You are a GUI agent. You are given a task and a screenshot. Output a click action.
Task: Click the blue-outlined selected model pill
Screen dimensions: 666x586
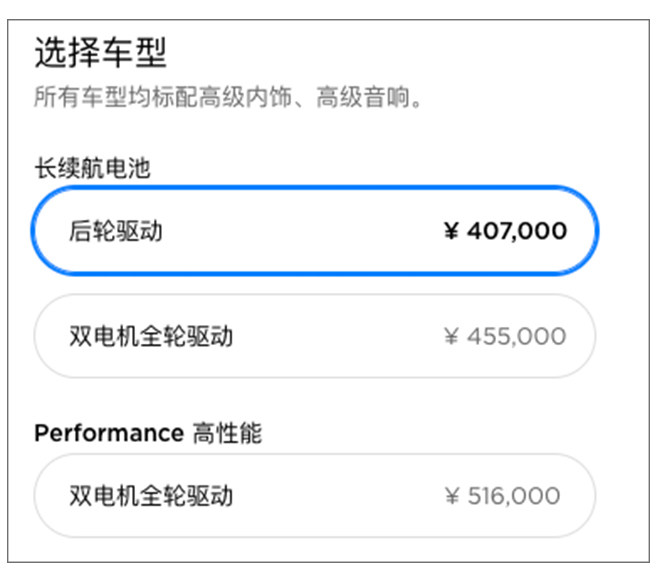(x=315, y=232)
